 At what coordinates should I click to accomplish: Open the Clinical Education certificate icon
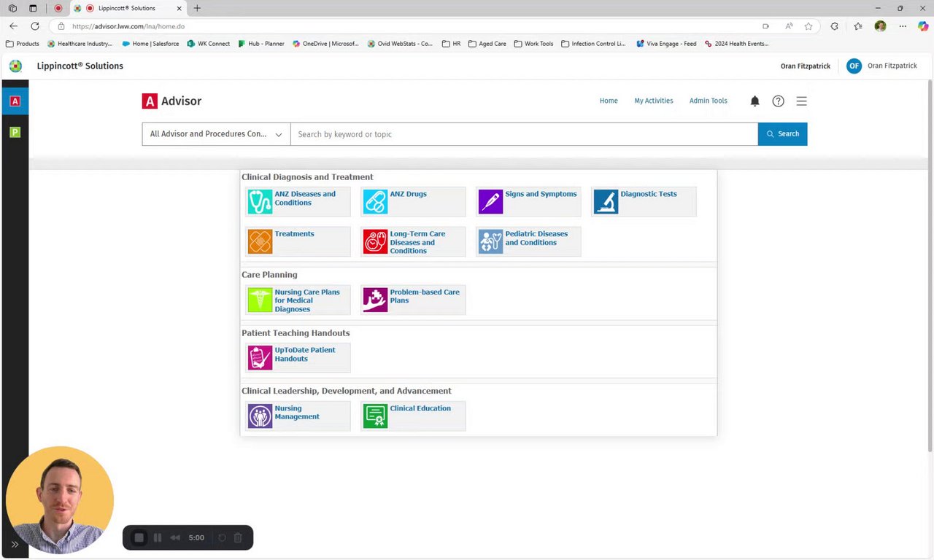tap(375, 416)
